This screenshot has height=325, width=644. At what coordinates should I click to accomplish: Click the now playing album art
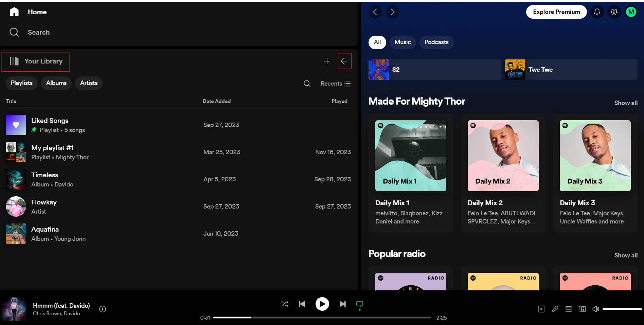tap(14, 309)
